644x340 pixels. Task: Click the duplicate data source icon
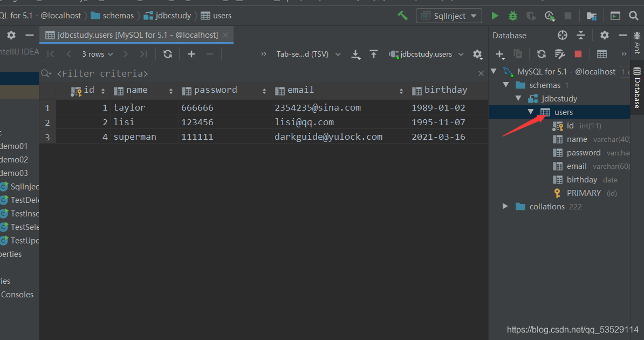(518, 54)
